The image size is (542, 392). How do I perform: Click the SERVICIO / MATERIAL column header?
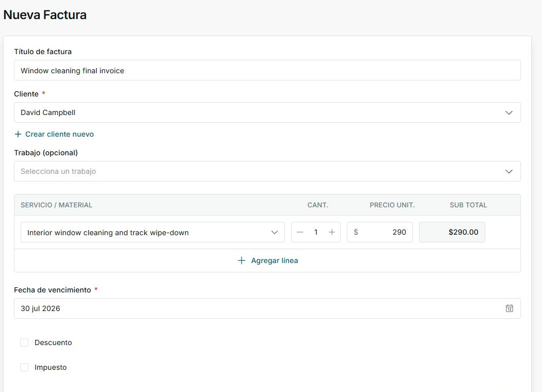pyautogui.click(x=56, y=205)
